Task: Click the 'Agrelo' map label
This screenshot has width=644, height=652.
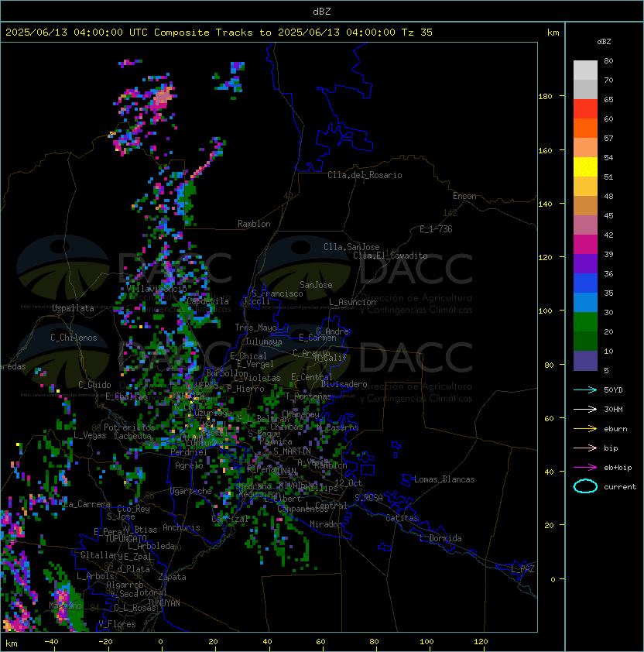Action: pyautogui.click(x=189, y=465)
